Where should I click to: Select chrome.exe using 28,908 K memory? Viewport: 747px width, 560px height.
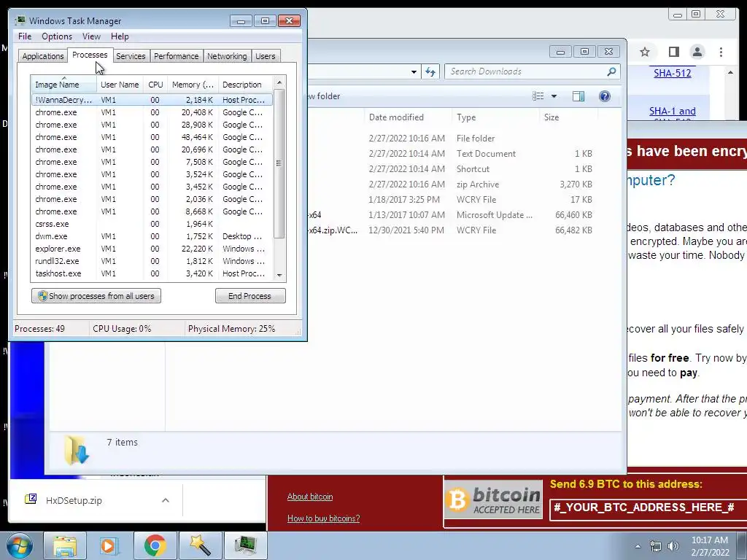pyautogui.click(x=152, y=125)
